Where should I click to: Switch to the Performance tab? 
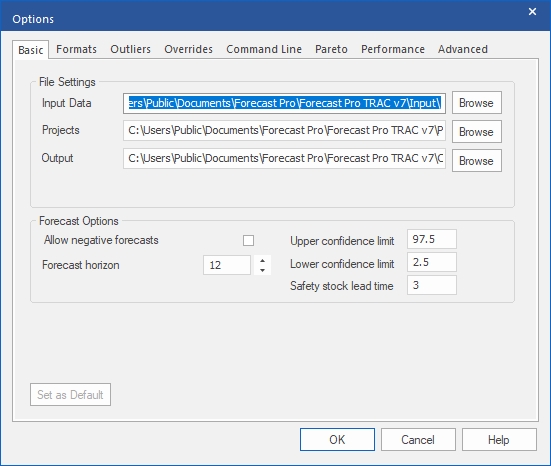[x=393, y=49]
